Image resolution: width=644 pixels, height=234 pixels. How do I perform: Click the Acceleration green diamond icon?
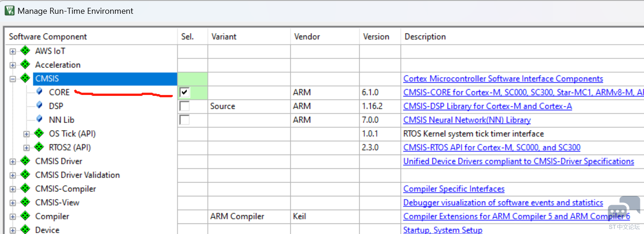(x=25, y=65)
